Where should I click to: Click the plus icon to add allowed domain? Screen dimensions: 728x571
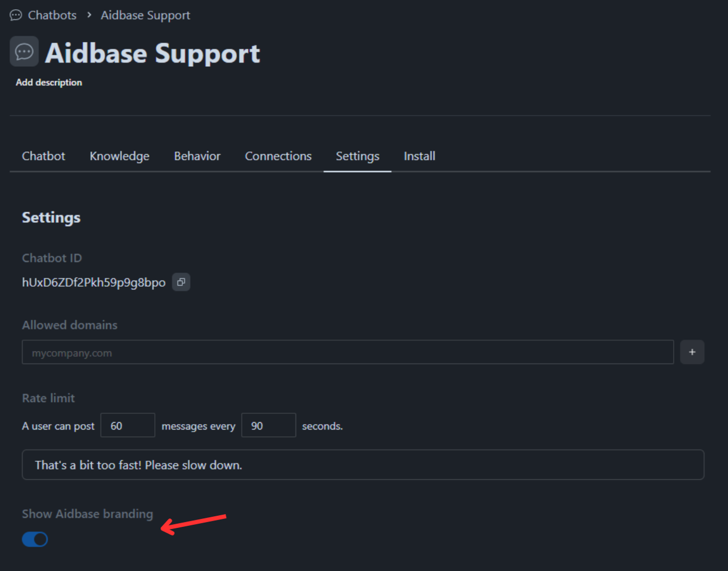[x=692, y=352]
